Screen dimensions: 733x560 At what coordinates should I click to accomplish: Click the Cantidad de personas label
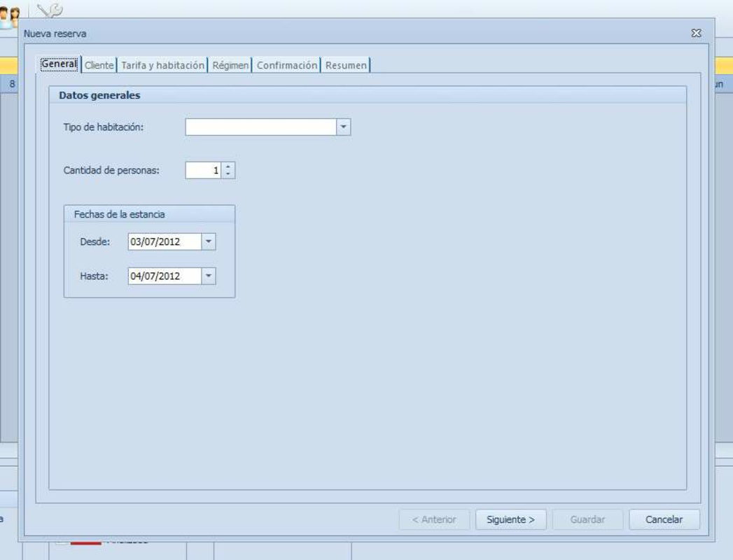[111, 170]
